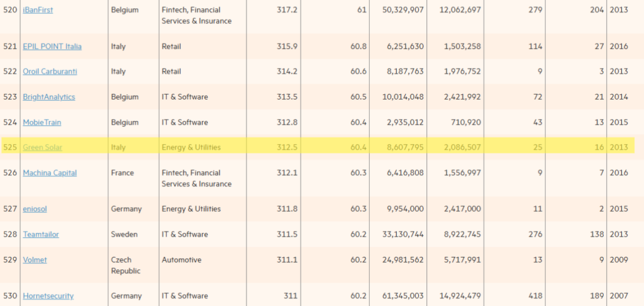Click founding year 2009
Screen dimensions: 644x306
point(619,260)
